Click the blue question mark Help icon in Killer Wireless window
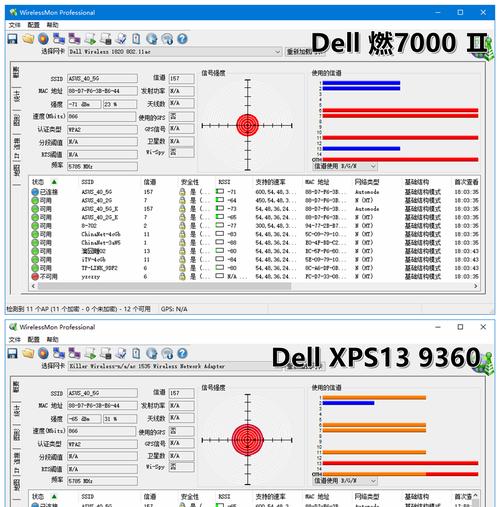Screen dimensions: 500x507 tap(182, 353)
